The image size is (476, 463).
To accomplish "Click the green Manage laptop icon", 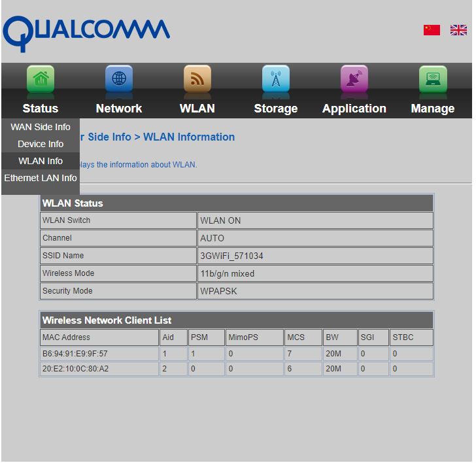I will (432, 80).
